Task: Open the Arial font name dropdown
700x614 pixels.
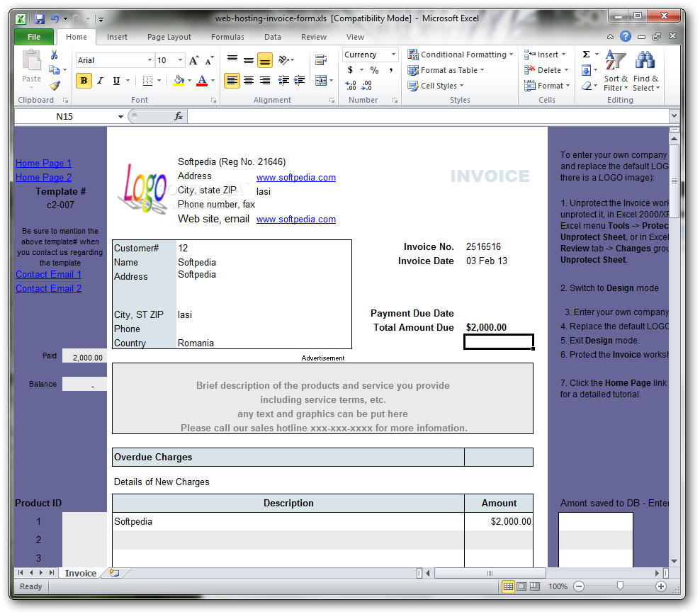Action: 149,60
